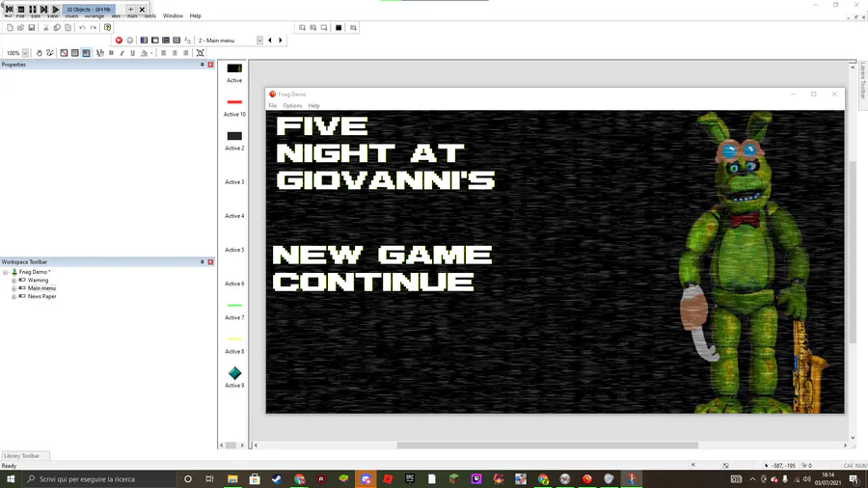The width and height of the screenshot is (868, 488).
Task: Select the Active 9 diamond object
Action: pyautogui.click(x=234, y=377)
